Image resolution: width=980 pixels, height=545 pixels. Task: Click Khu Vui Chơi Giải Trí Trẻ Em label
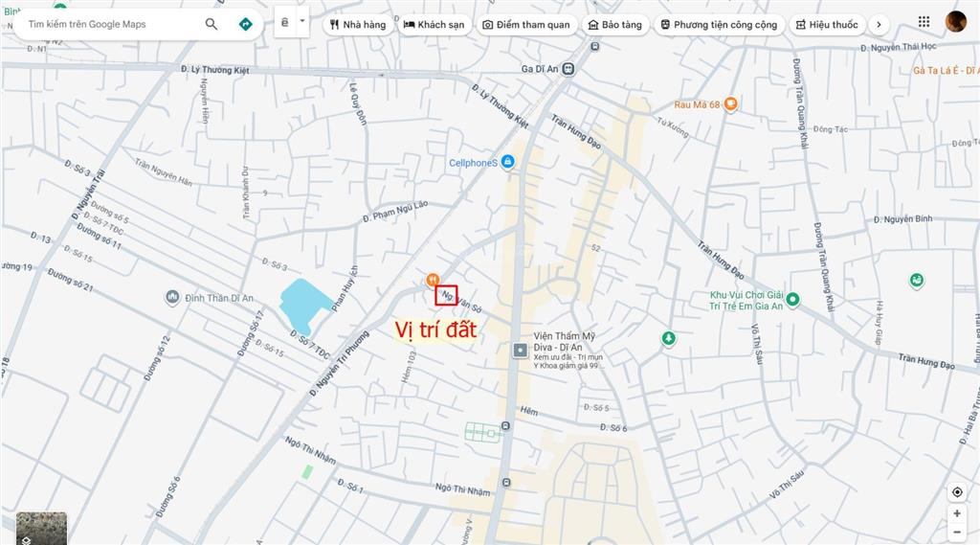pos(746,301)
